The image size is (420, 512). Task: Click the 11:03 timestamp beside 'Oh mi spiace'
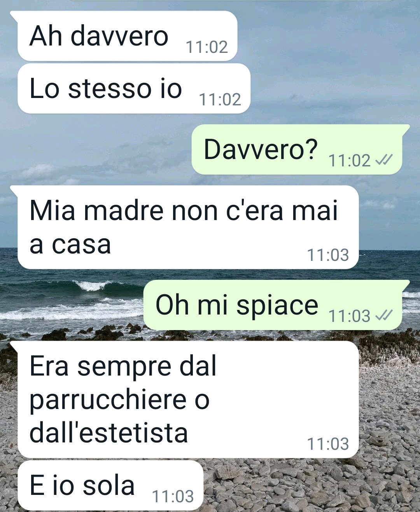[x=350, y=316]
